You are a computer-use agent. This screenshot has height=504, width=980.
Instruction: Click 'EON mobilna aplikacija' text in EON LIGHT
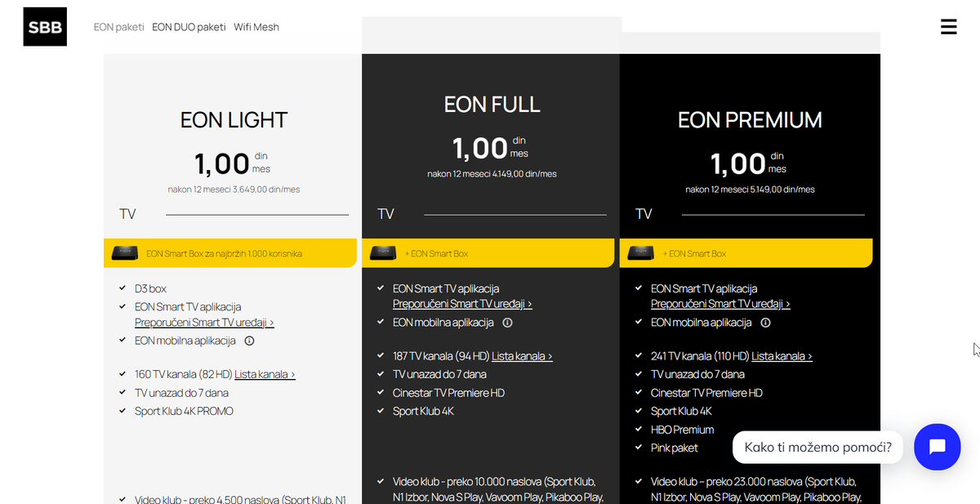pos(185,341)
